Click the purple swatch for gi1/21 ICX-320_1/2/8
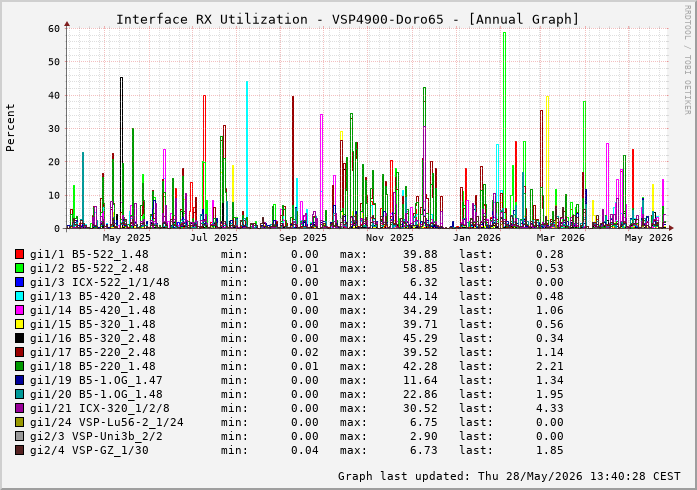 pyautogui.click(x=19, y=408)
